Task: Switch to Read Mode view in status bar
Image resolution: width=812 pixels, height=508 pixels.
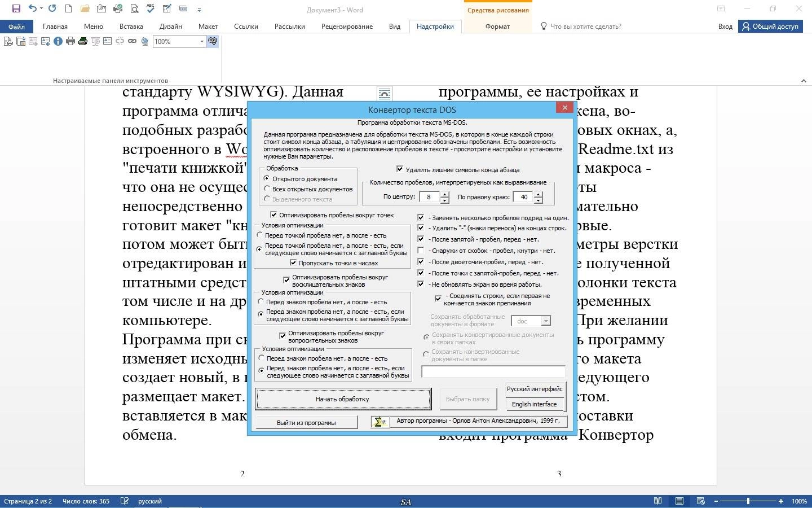Action: (x=658, y=501)
